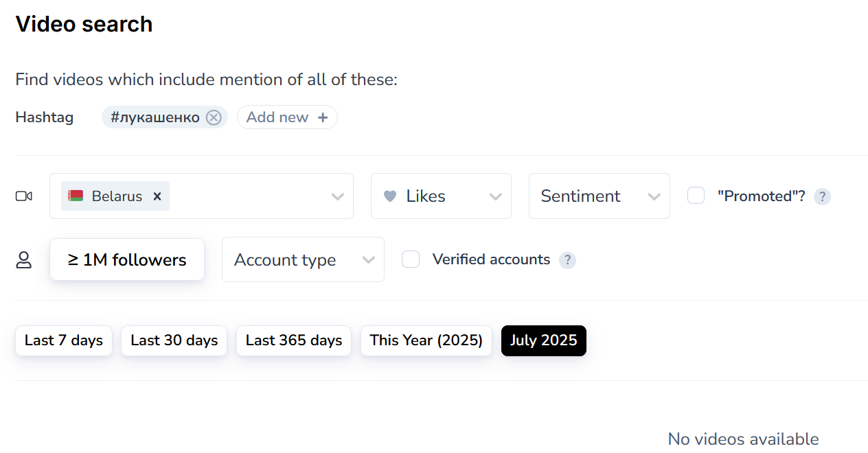Open the Likes sort dropdown
The image size is (868, 453).
(x=441, y=196)
